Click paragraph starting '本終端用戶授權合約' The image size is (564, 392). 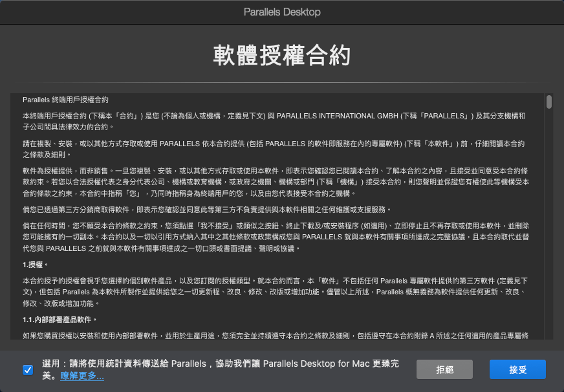pos(274,121)
